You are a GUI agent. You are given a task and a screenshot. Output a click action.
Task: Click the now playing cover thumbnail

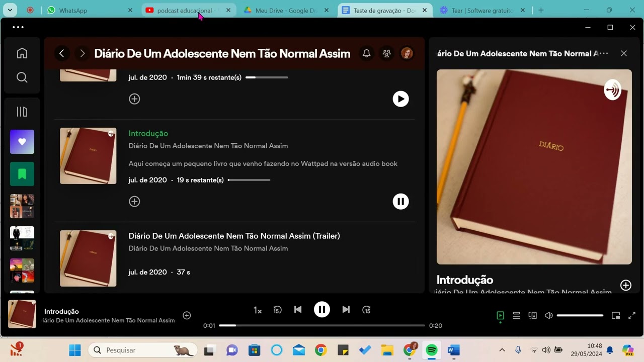pos(22,314)
